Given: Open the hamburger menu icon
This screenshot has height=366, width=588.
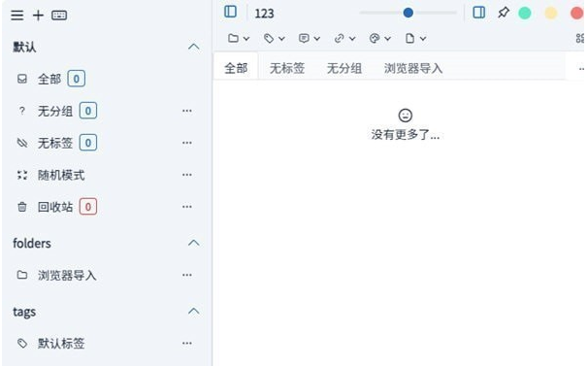Looking at the screenshot, I should 17,16.
